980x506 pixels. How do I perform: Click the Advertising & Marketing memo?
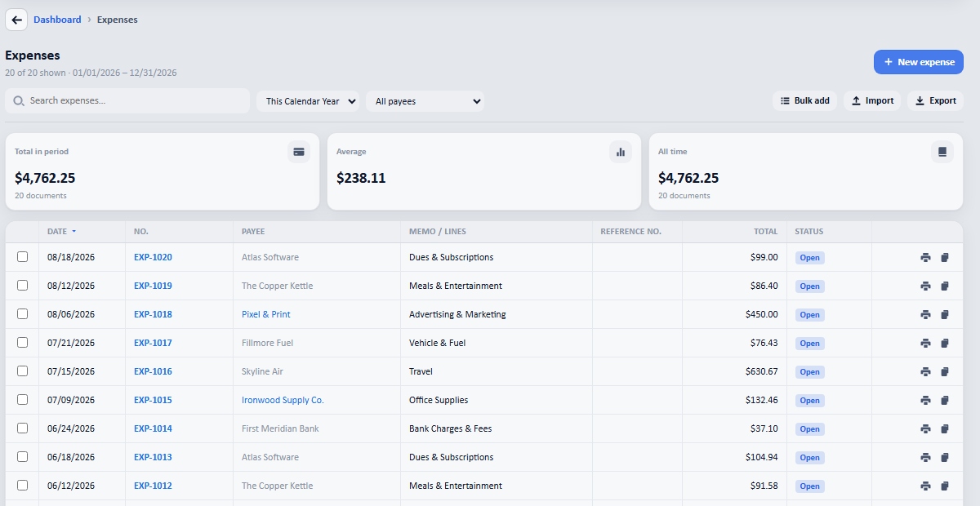tap(457, 315)
